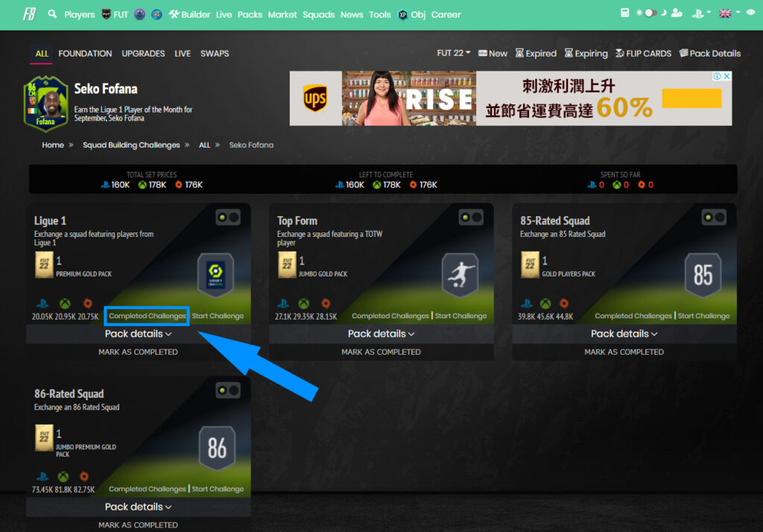Show Expired challenges filter
The height and width of the screenshot is (532, 763).
point(536,54)
